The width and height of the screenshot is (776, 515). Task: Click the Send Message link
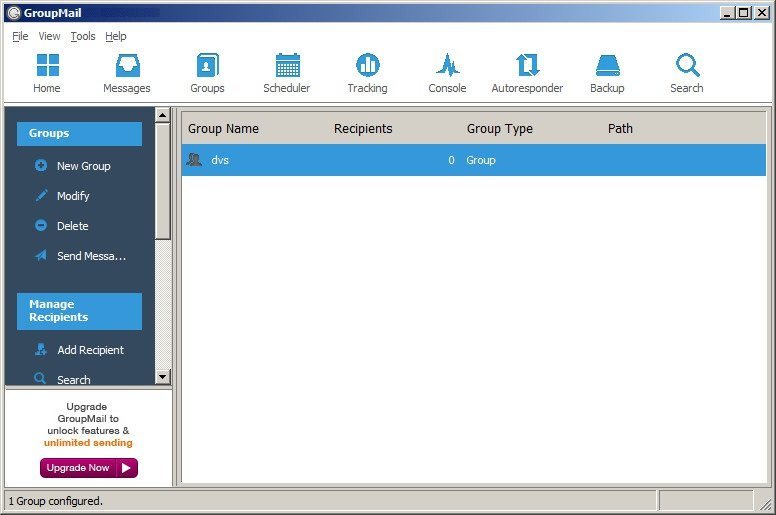point(92,256)
